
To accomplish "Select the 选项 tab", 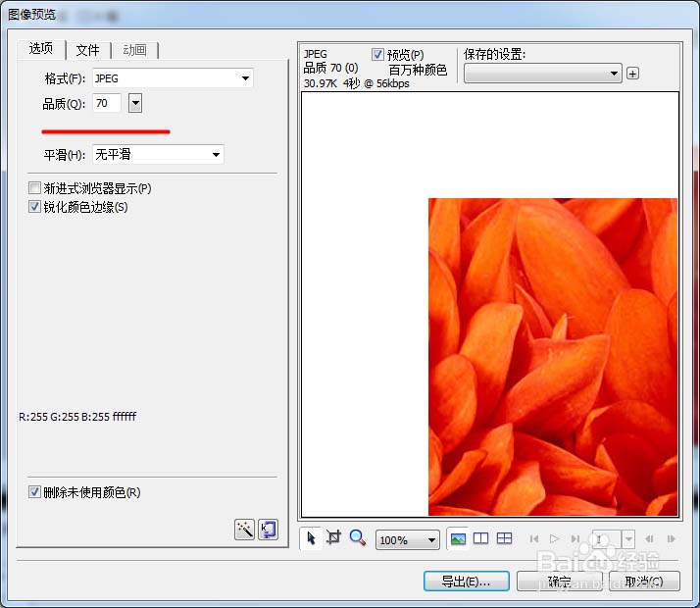I will pos(41,49).
